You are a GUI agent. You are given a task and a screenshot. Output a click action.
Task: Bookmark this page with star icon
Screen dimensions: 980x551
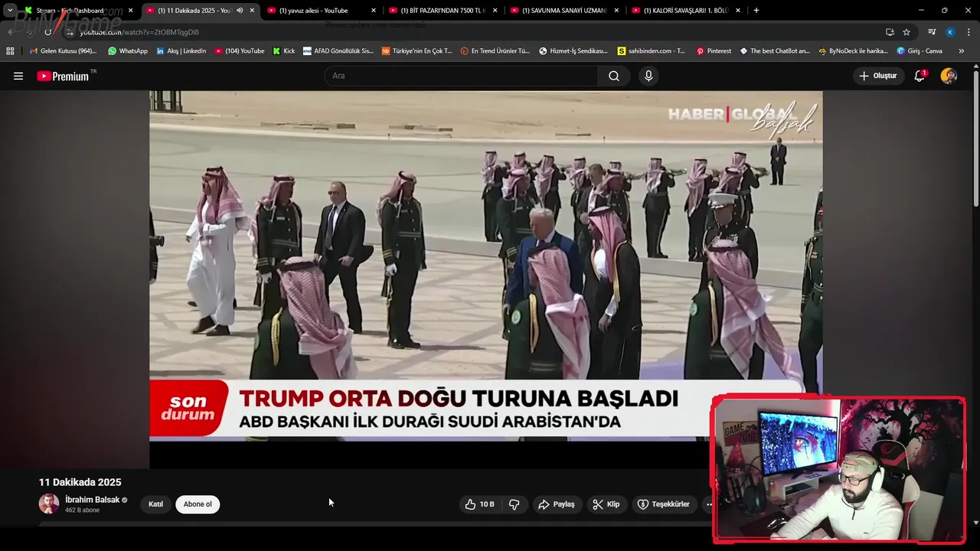[906, 32]
